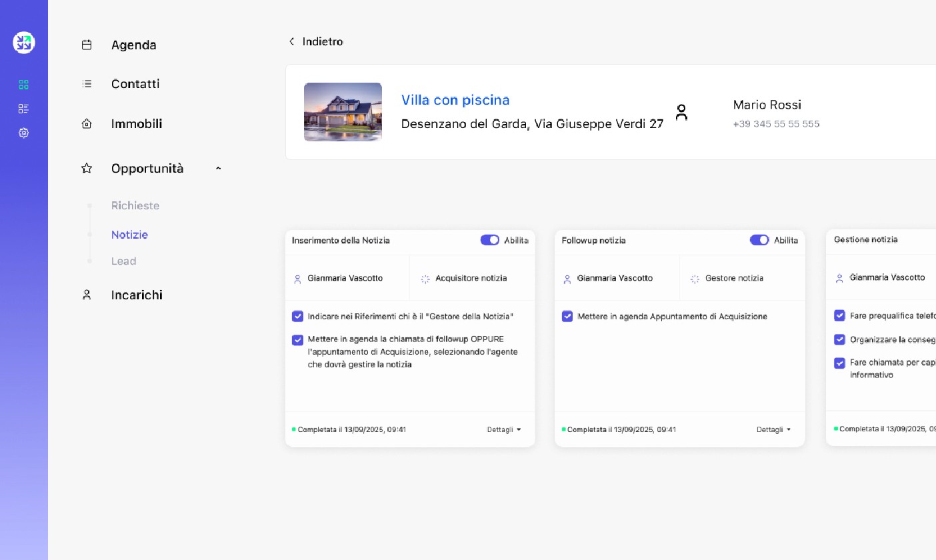This screenshot has width=936, height=560.
Task: Switch to the Richieste section
Action: [x=135, y=205]
